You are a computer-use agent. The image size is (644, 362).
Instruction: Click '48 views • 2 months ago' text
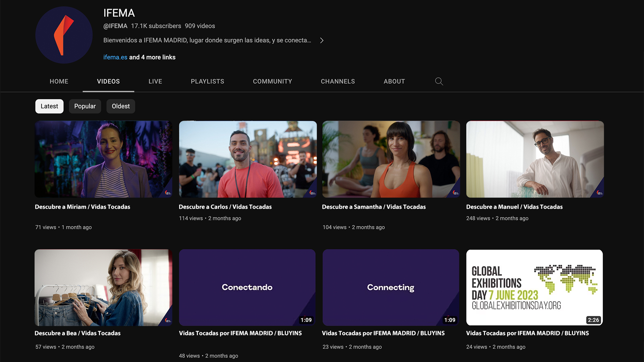[208, 356]
